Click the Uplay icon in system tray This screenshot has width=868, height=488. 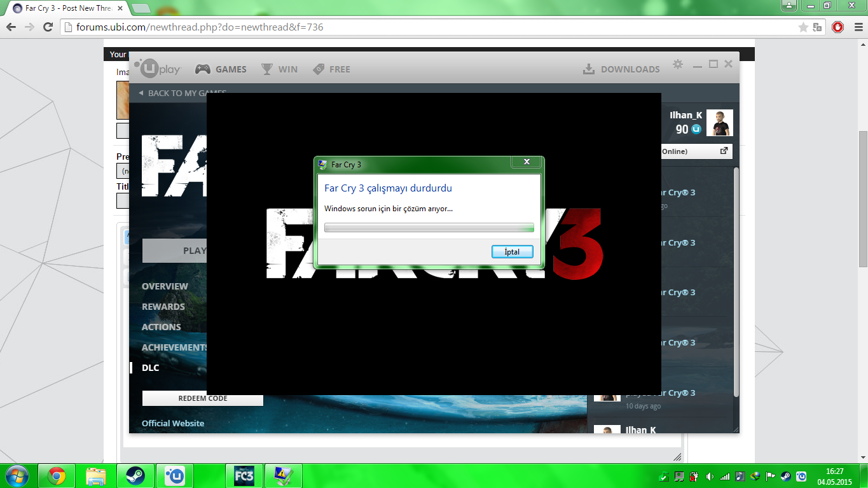tap(801, 477)
